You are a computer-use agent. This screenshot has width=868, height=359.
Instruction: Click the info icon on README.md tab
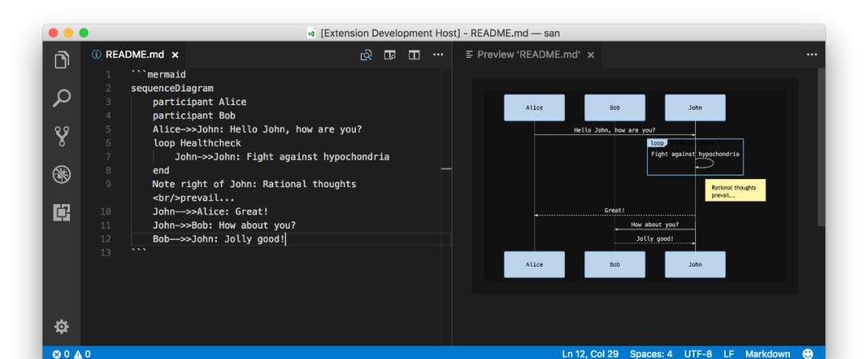[96, 55]
